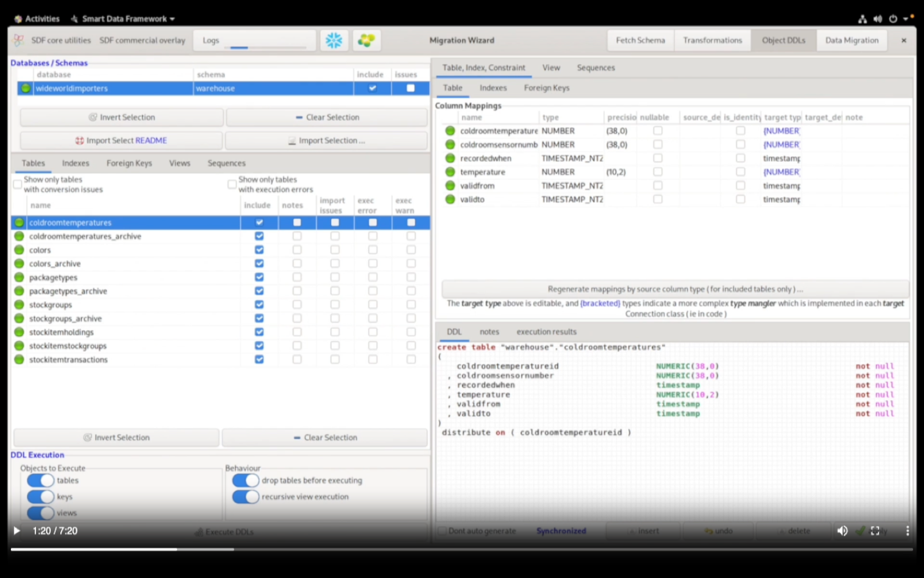
Task: Click Regenerate mappings by source column type
Action: tap(674, 289)
